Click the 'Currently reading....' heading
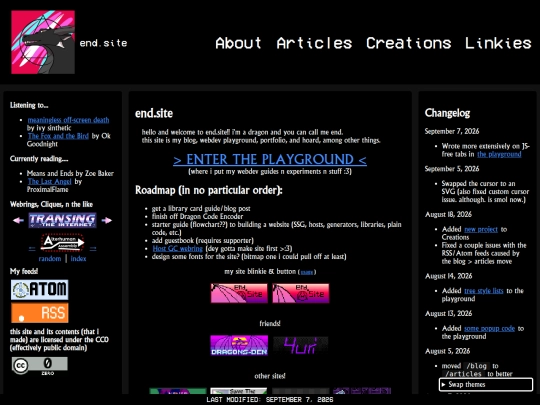This screenshot has height=405, width=540. point(39,158)
